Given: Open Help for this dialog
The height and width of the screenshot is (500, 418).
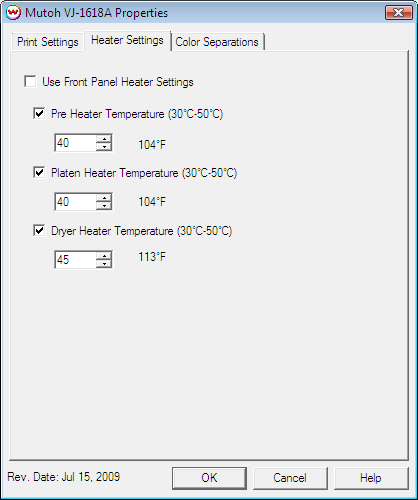Looking at the screenshot, I should (371, 478).
